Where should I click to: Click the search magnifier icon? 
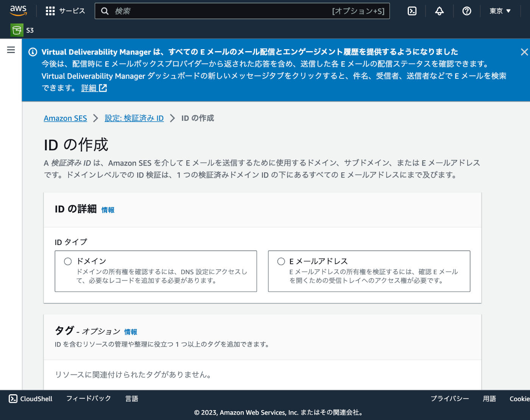click(x=105, y=11)
